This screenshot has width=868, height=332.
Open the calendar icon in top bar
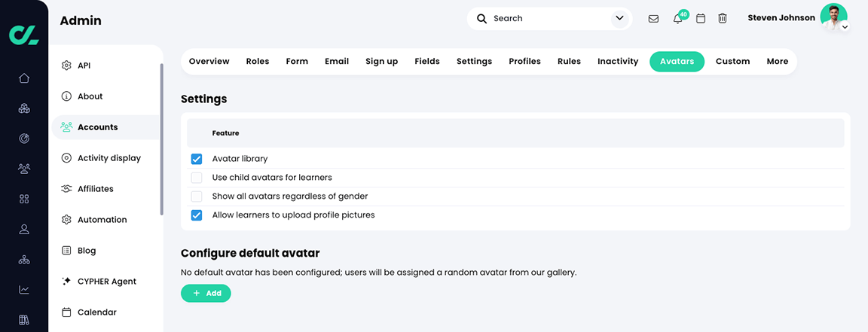(x=700, y=18)
